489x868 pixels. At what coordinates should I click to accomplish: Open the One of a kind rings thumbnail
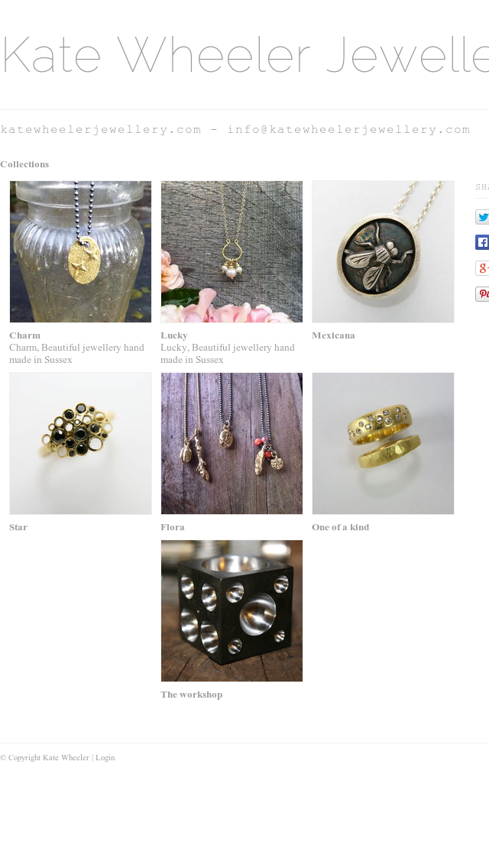pyautogui.click(x=383, y=443)
